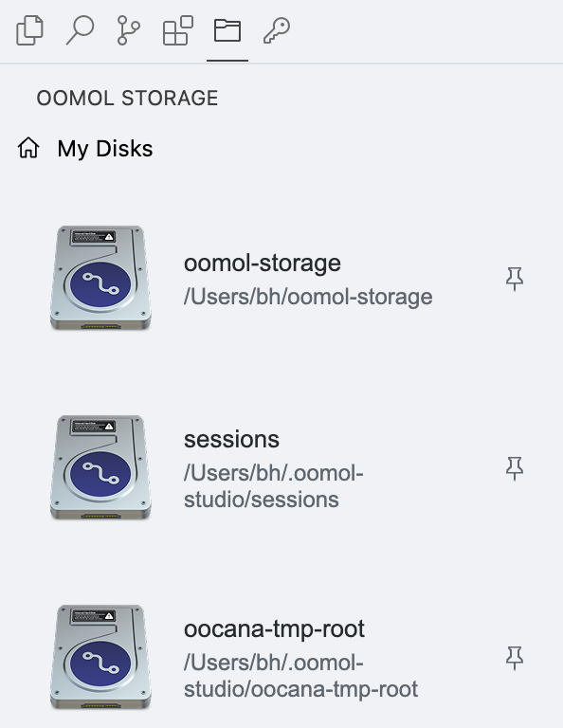Select the oomol-storage disk name
Viewport: 563px width, 728px height.
click(263, 264)
